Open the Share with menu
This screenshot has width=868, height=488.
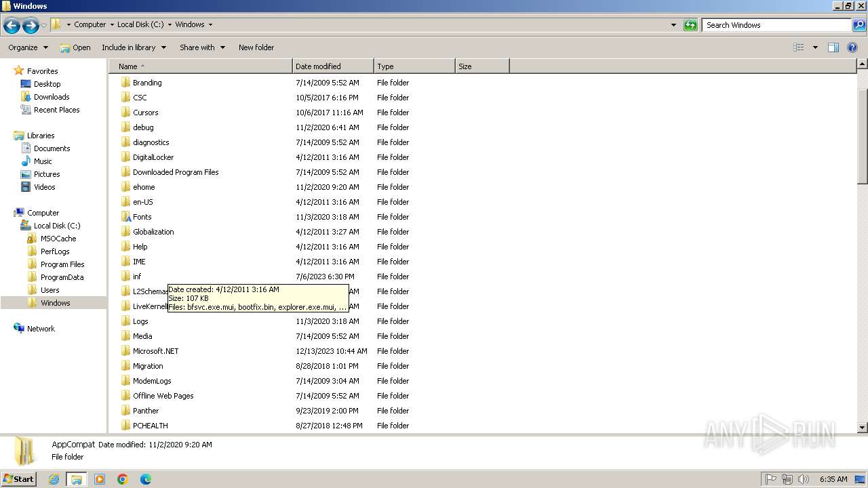pos(202,47)
